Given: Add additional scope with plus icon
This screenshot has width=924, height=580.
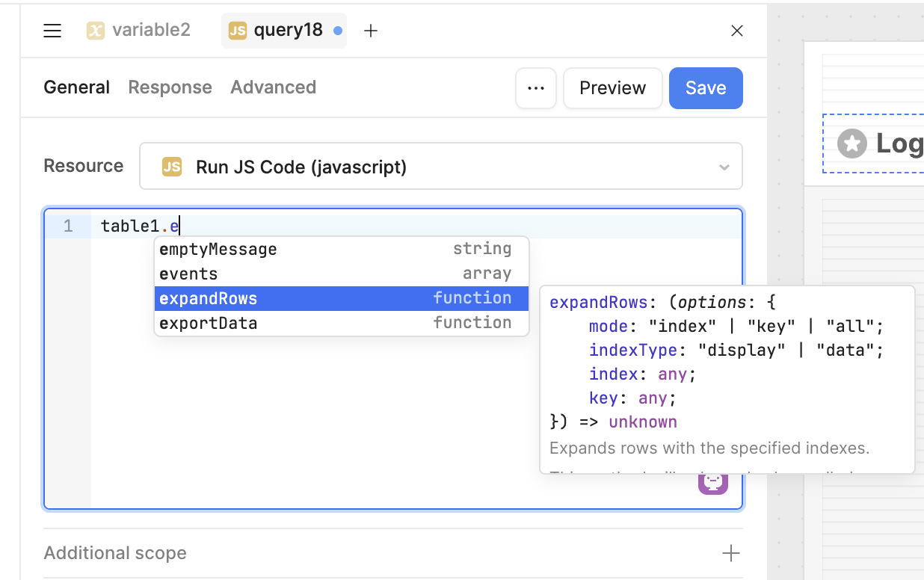Looking at the screenshot, I should [x=731, y=553].
